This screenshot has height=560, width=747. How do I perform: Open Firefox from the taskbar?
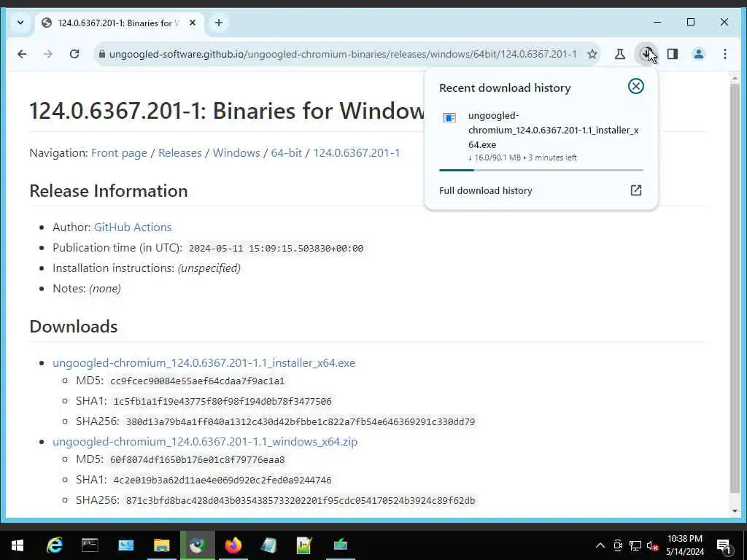tap(233, 545)
